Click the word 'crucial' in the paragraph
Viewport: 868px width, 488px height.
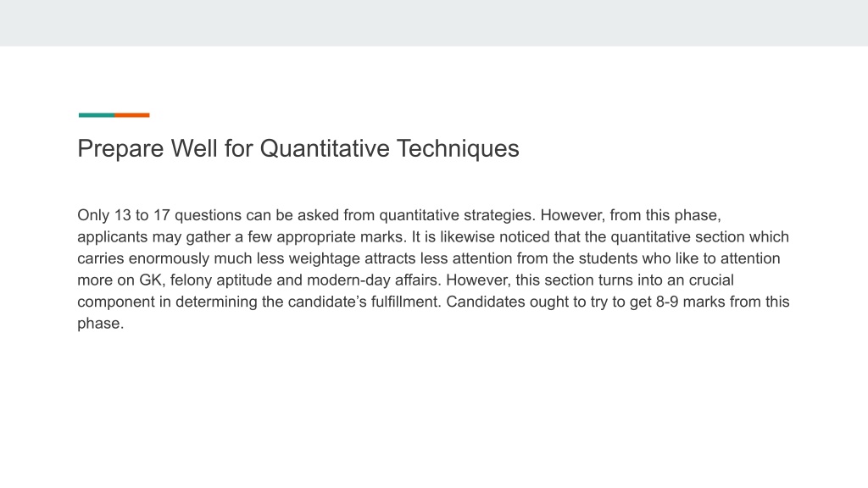pyautogui.click(x=711, y=280)
